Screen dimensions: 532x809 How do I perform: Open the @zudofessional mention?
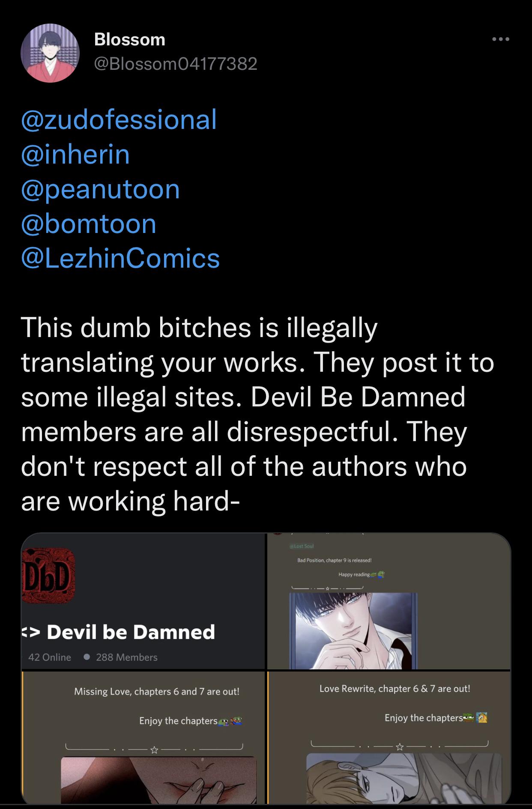pos(119,119)
